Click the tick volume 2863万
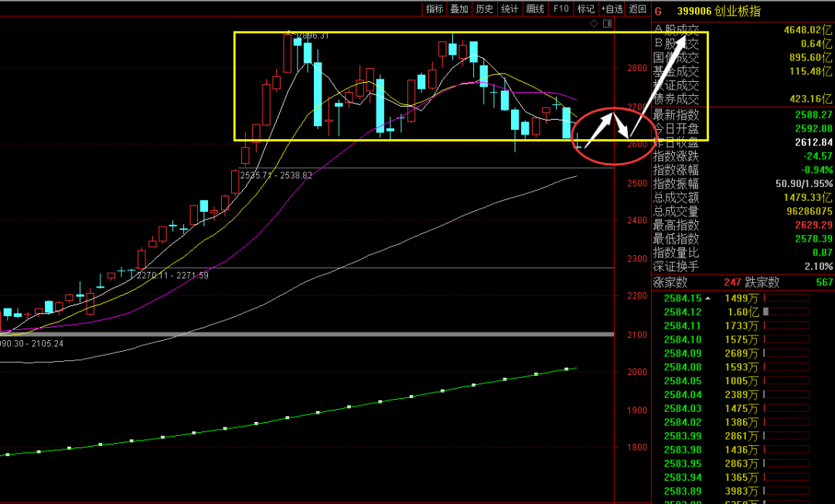The height and width of the screenshot is (504, 835). pyautogui.click(x=741, y=464)
